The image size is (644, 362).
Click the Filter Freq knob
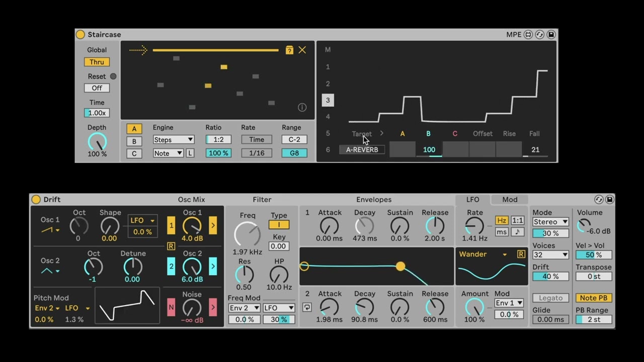(x=247, y=233)
